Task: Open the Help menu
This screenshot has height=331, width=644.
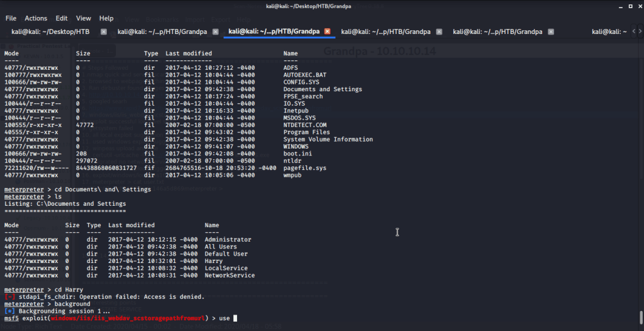Action: point(106,18)
